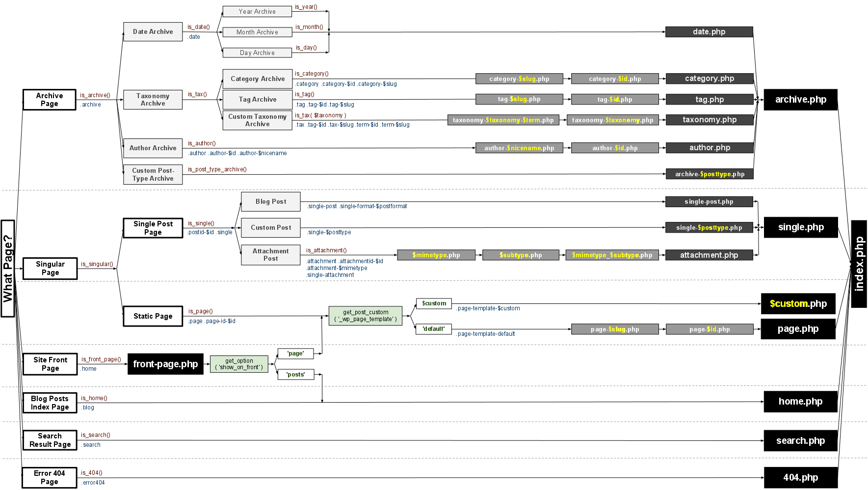Viewport: 868px width, 490px height.
Task: Click the archive.php template box
Action: pyautogui.click(x=801, y=100)
